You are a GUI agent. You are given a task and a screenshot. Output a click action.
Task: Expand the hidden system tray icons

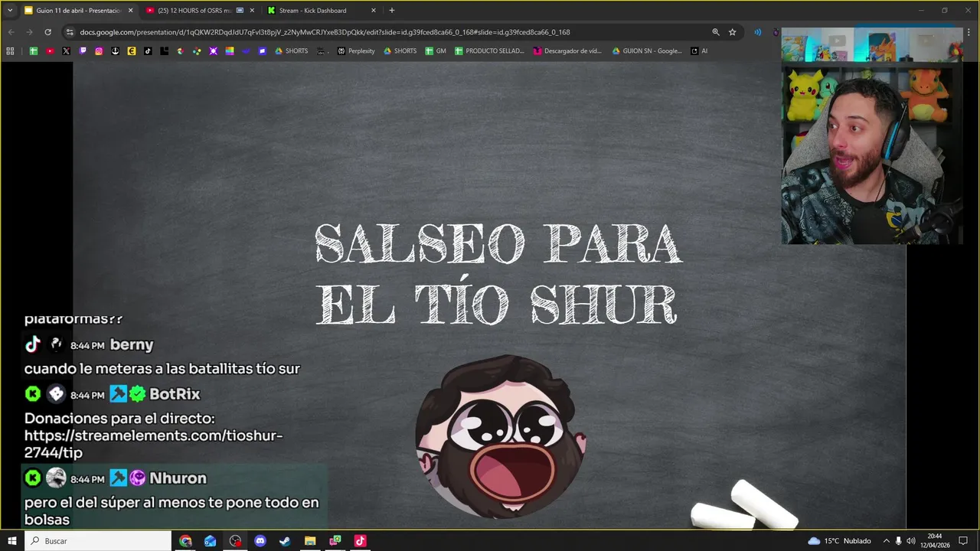886,541
